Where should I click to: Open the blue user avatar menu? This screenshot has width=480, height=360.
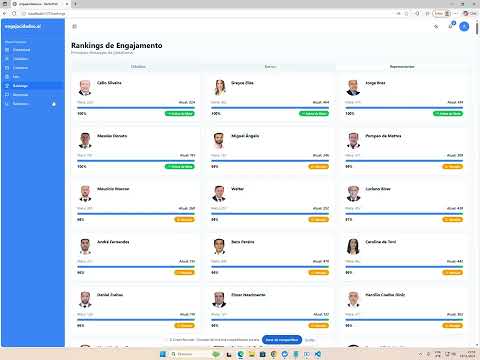click(464, 26)
